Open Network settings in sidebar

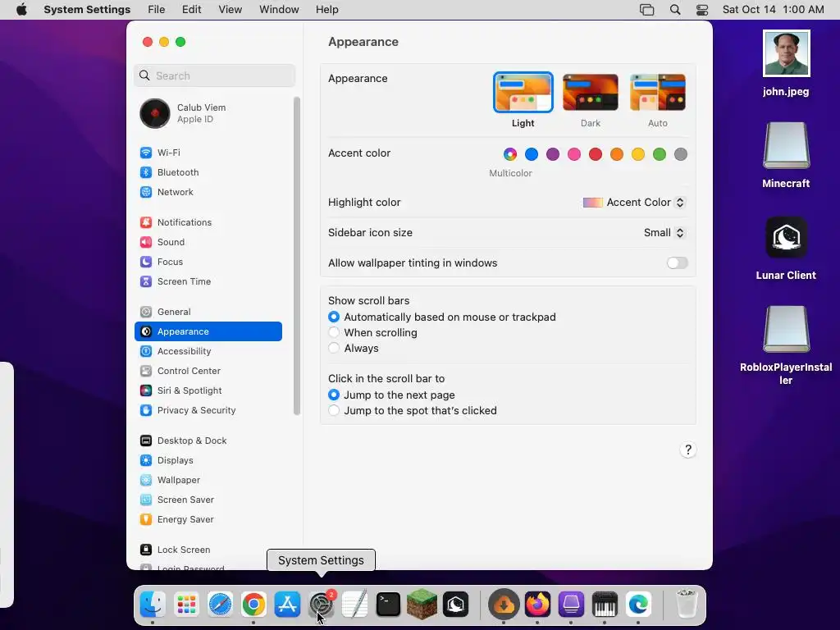click(208, 192)
